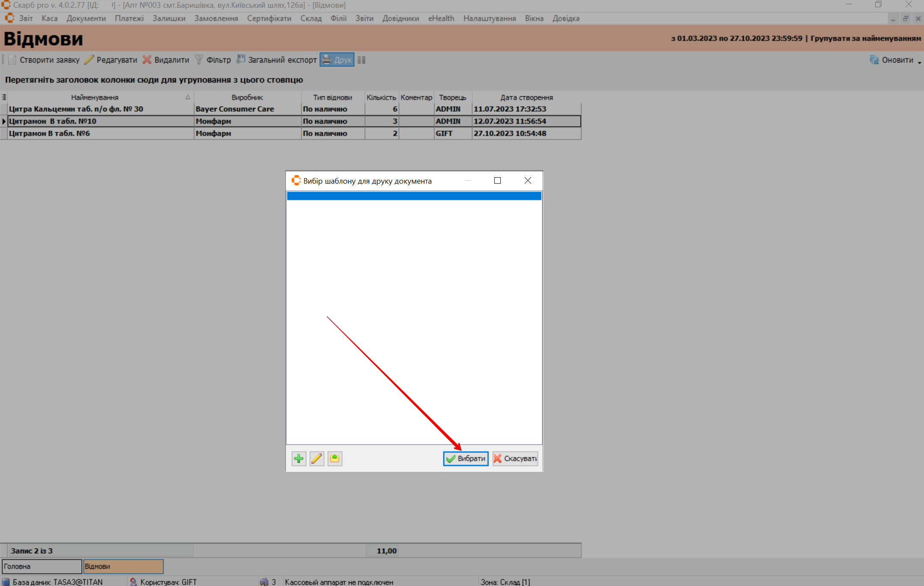Screen dimensions: 924x586
Task: Sort by the Найменування column header
Action: [95, 97]
